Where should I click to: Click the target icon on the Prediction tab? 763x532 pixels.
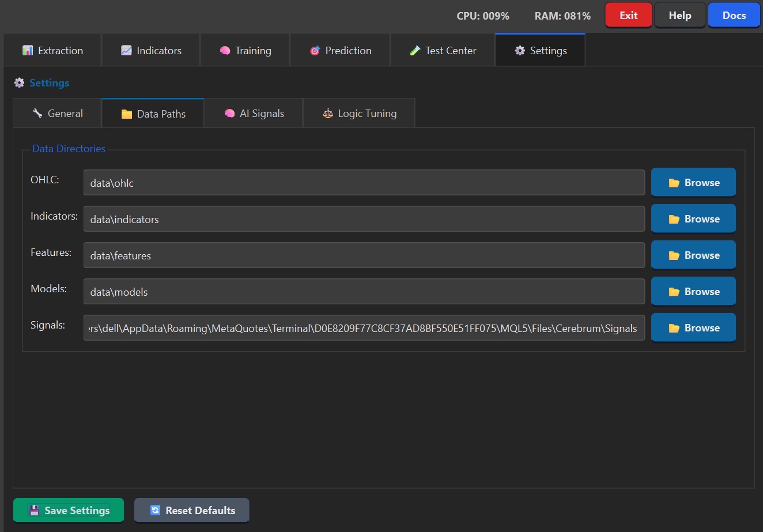pos(315,51)
